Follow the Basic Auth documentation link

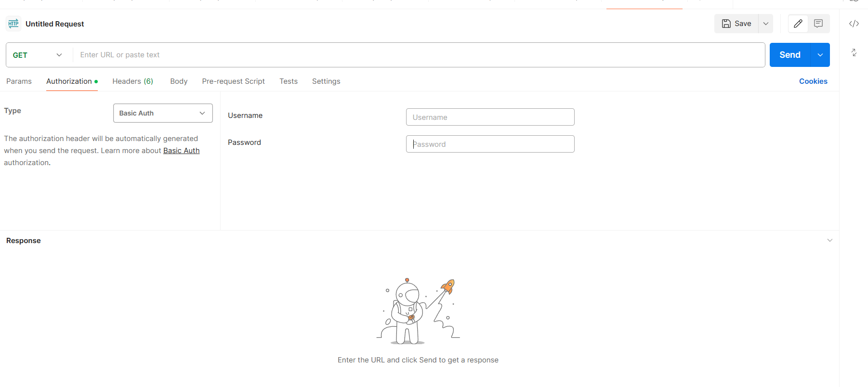coord(181,151)
